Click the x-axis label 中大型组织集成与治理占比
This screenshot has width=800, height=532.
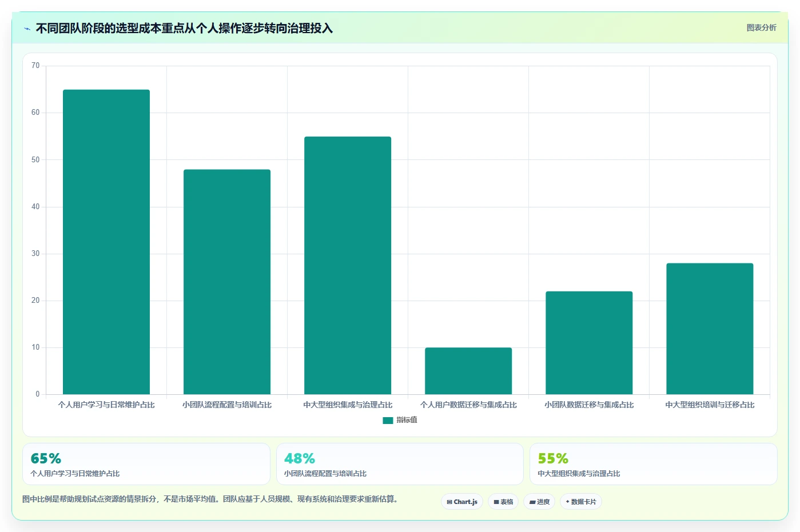(x=348, y=405)
